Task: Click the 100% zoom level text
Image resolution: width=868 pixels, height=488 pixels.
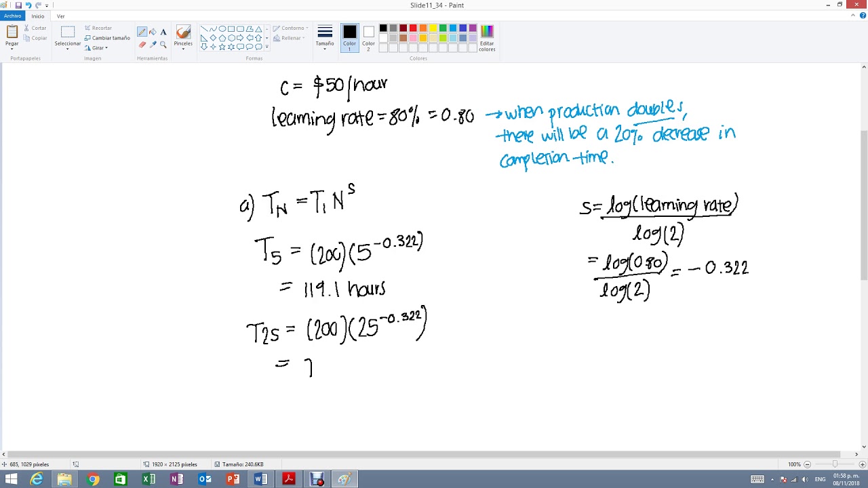Action: [794, 464]
